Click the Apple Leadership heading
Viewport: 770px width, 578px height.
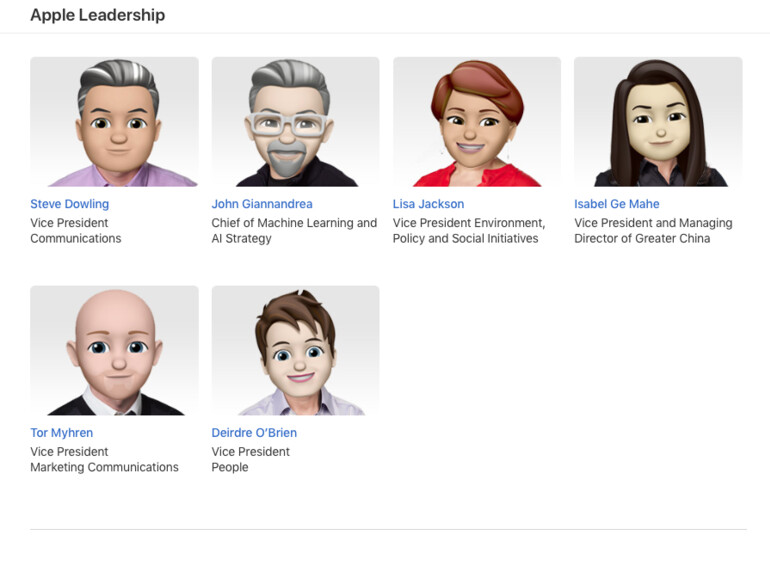(x=98, y=15)
